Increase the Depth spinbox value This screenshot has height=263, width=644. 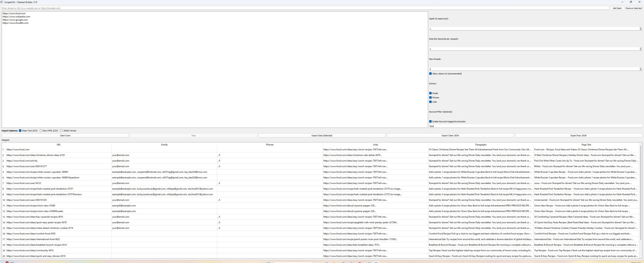(x=640, y=28)
